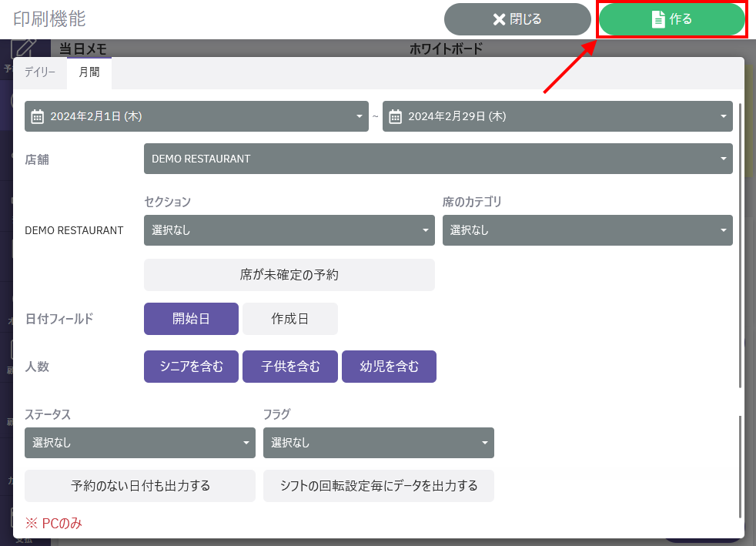Toggle 幼児を含む option

pyautogui.click(x=389, y=367)
